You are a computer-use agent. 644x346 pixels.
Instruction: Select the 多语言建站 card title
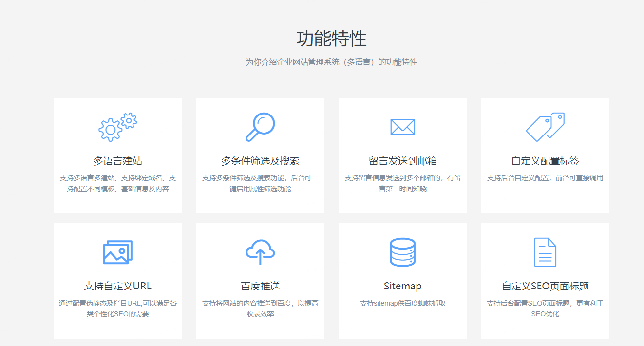pyautogui.click(x=118, y=161)
